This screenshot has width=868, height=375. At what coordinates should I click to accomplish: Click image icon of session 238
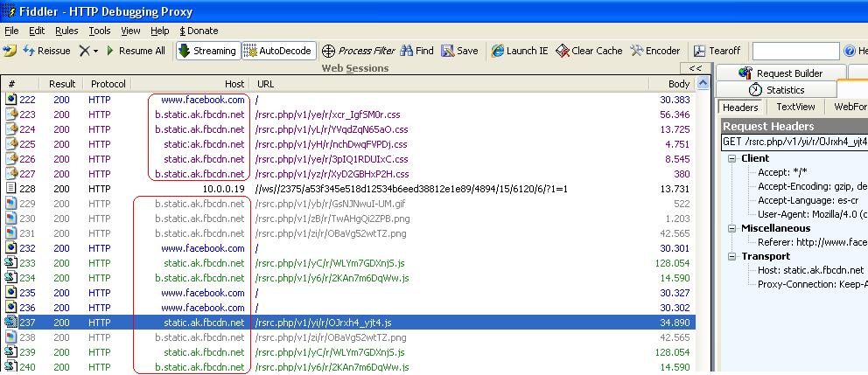pos(11,337)
